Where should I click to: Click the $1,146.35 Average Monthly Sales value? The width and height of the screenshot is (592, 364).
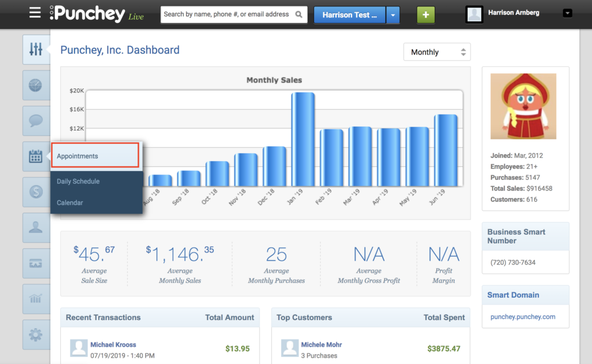[180, 254]
